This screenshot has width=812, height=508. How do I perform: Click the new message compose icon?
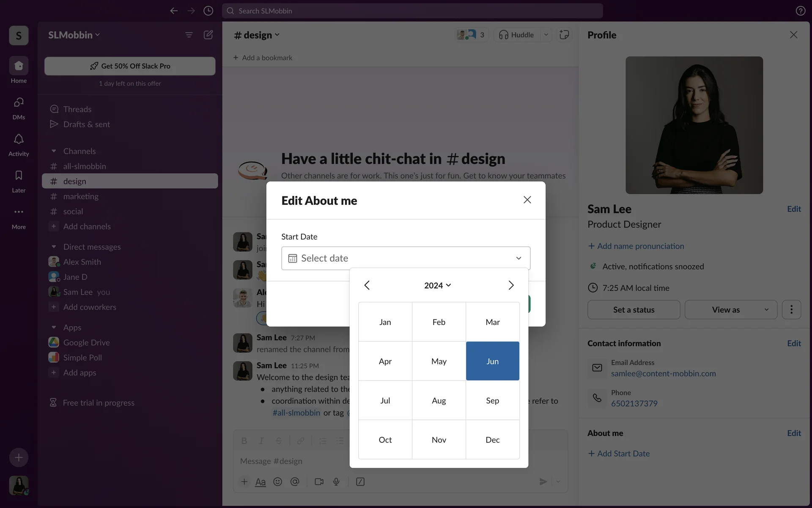pos(208,35)
